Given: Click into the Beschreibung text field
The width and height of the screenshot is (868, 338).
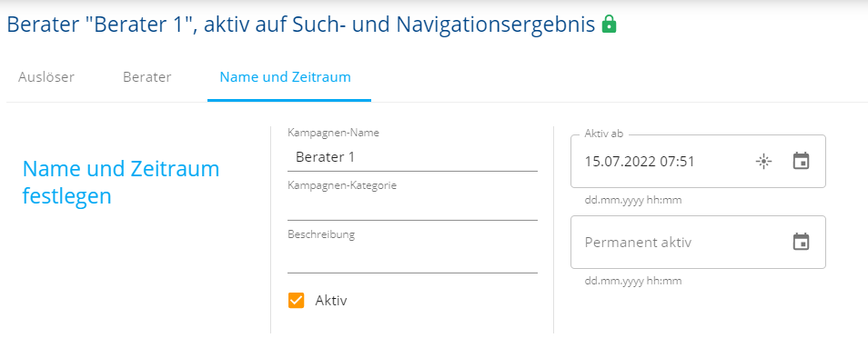Looking at the screenshot, I should (412, 258).
